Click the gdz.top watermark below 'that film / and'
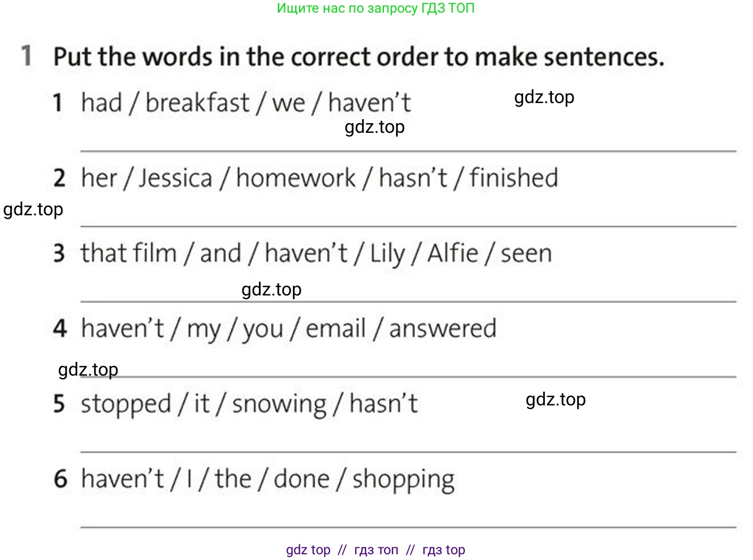Image resolution: width=753 pixels, height=560 pixels. coord(272,289)
